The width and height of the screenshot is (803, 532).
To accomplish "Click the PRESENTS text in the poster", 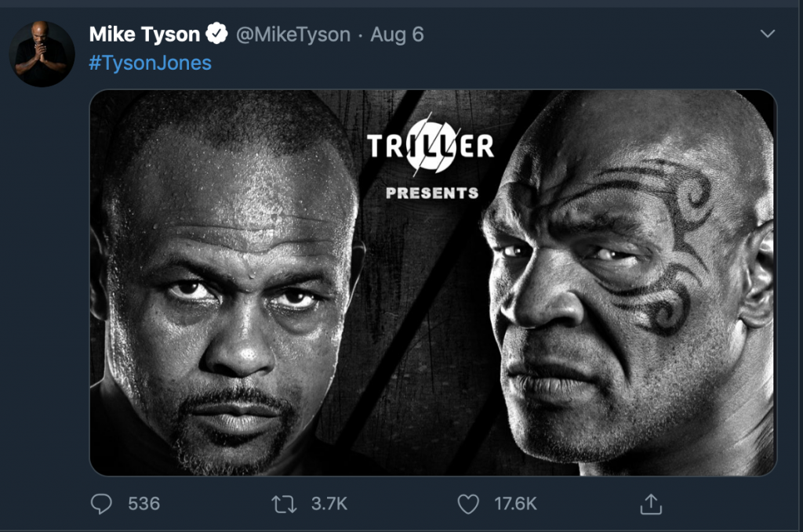I will pyautogui.click(x=431, y=193).
